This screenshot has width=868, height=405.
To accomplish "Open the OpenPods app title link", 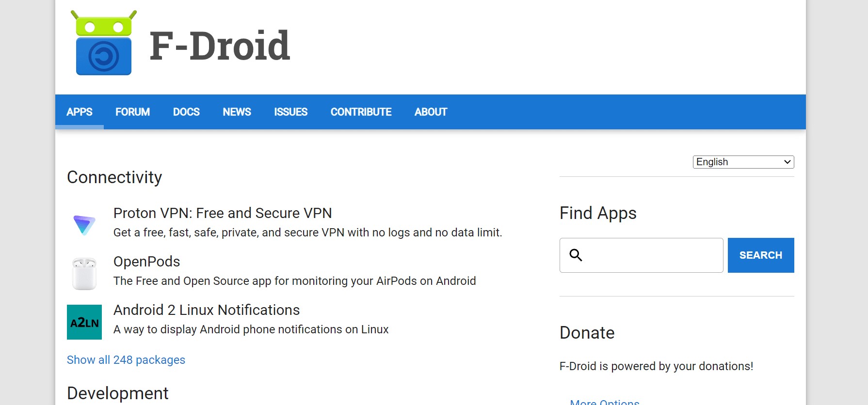I will pyautogui.click(x=146, y=262).
